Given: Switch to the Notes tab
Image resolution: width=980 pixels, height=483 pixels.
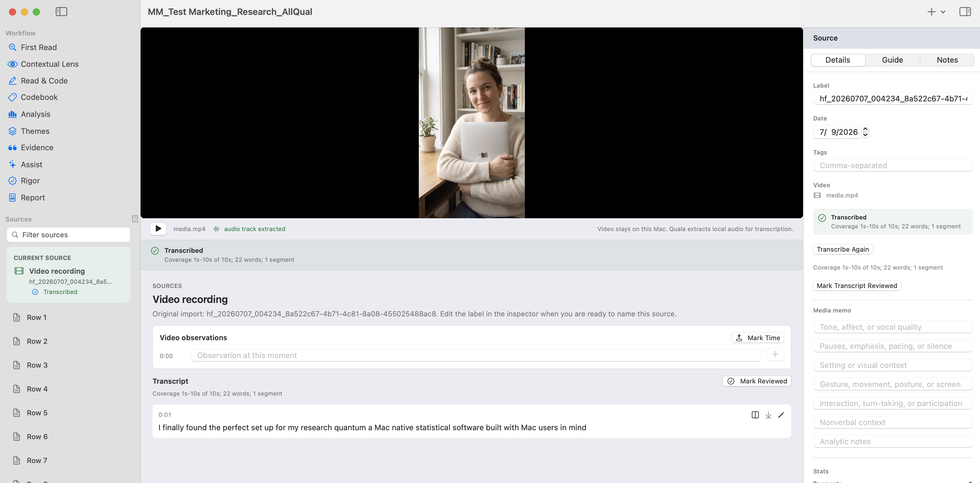Looking at the screenshot, I should tap(947, 60).
